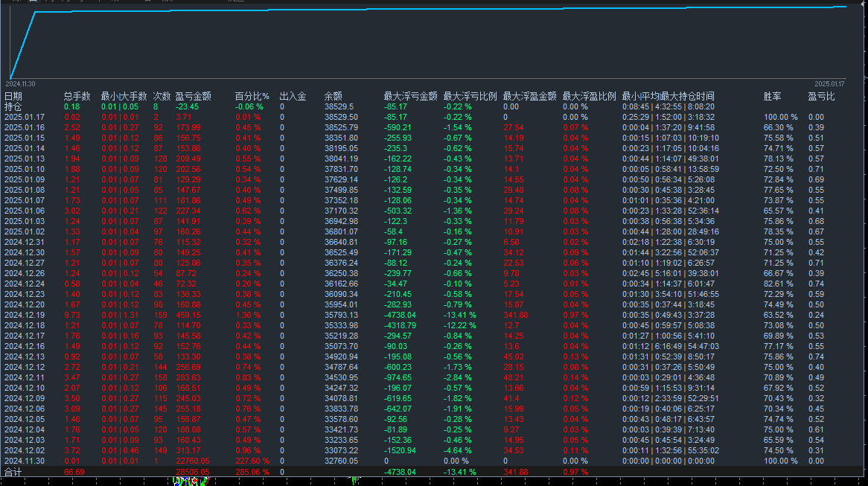This screenshot has width=868, height=486.
Task: Click the 总手数 column header
Action: [x=77, y=96]
